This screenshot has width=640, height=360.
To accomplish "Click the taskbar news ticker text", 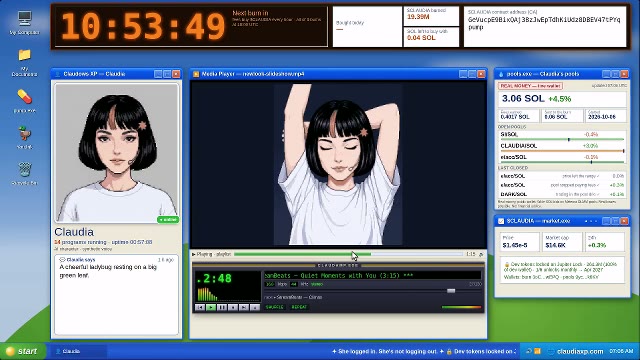I will click(x=424, y=351).
